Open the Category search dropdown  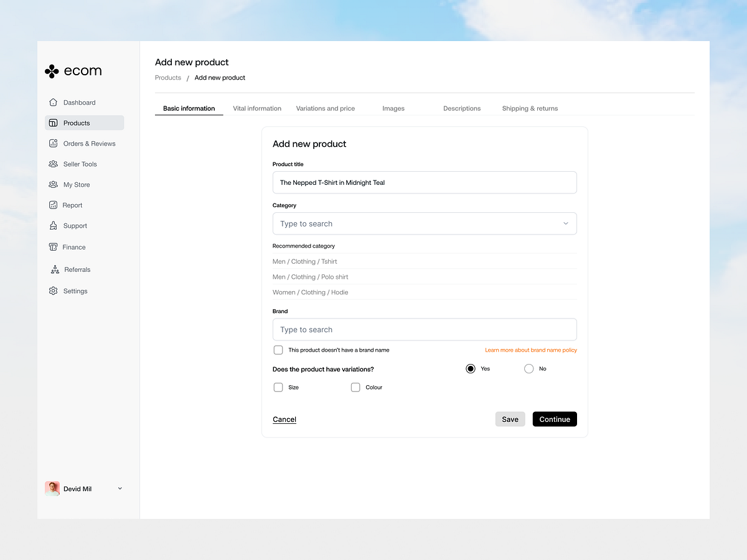(x=425, y=223)
